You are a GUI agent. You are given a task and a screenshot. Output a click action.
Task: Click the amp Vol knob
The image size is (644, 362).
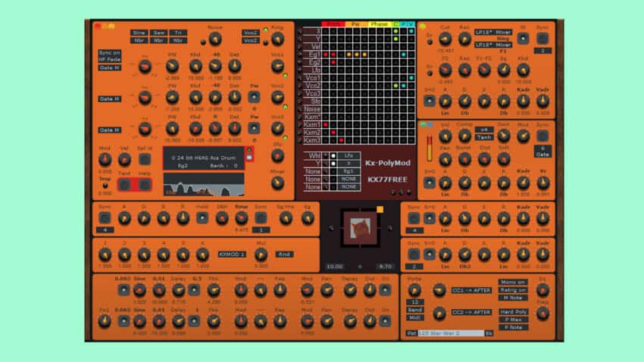click(445, 136)
